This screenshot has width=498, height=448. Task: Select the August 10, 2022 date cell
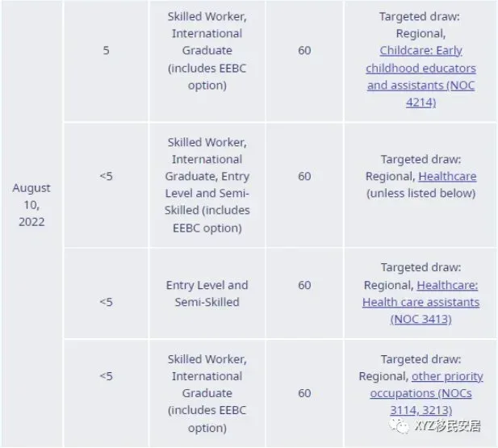pos(31,205)
